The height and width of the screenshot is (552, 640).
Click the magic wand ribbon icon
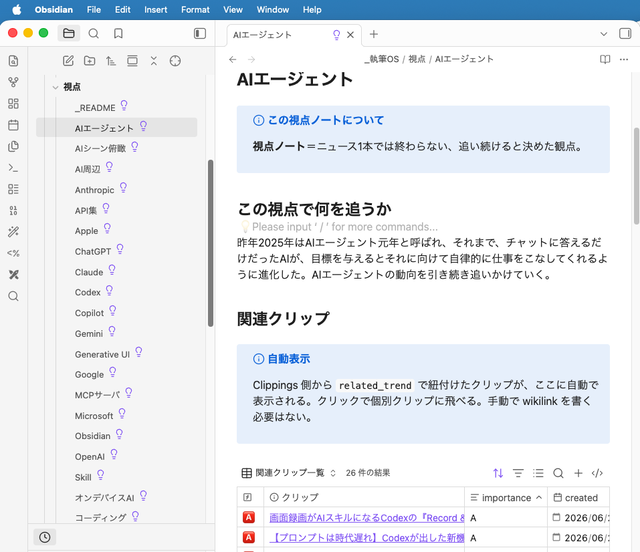coord(13,232)
